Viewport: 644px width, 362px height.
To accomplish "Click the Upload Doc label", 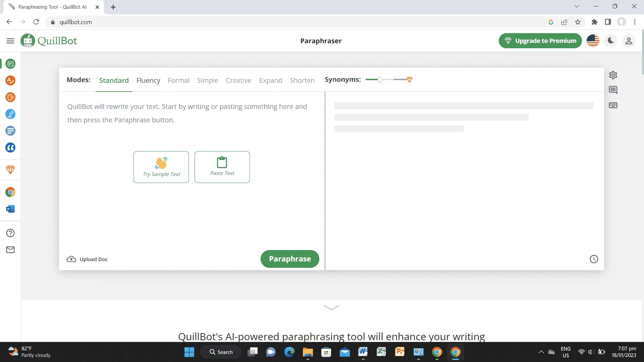I will [x=94, y=259].
